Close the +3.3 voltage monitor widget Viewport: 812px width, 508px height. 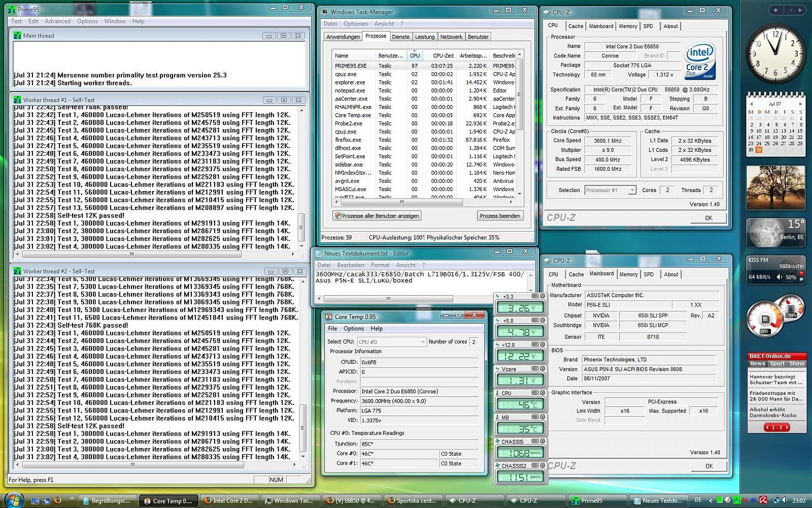pos(543,296)
